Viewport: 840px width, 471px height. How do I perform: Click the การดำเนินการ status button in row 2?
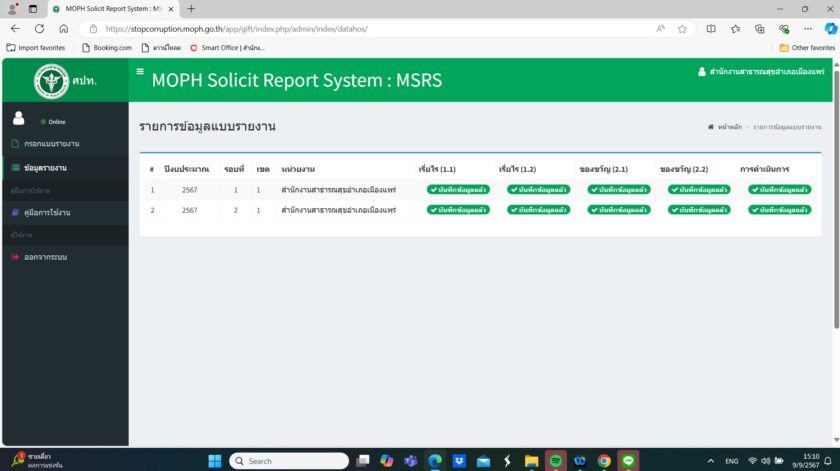(x=779, y=210)
